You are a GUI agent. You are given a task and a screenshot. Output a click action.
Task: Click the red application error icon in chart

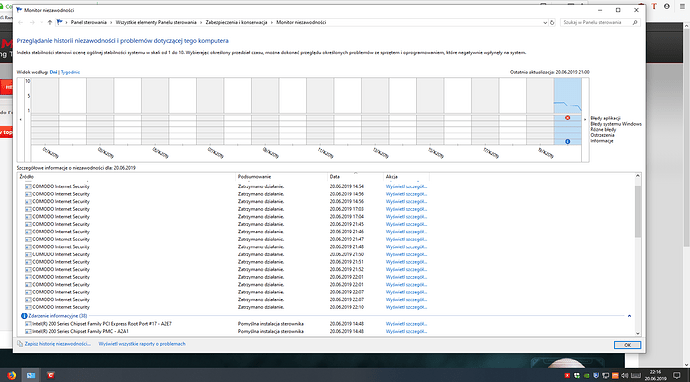[567, 118]
